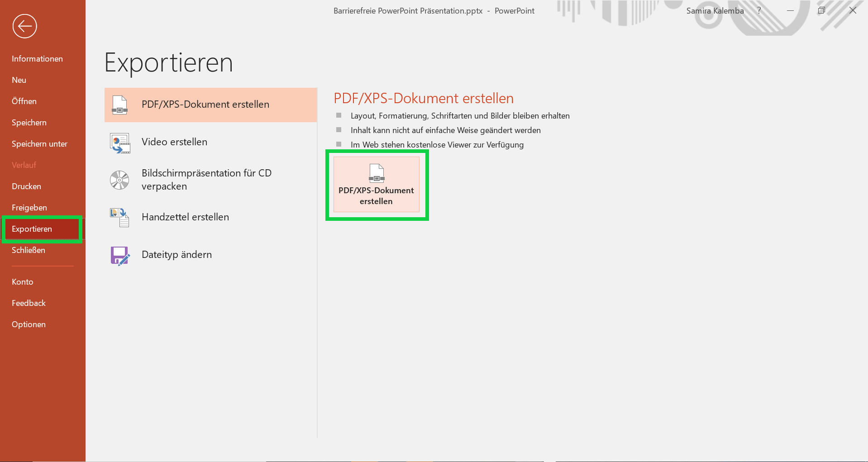The width and height of the screenshot is (868, 462).
Task: Open PowerPoint help via the question mark
Action: 759,10
